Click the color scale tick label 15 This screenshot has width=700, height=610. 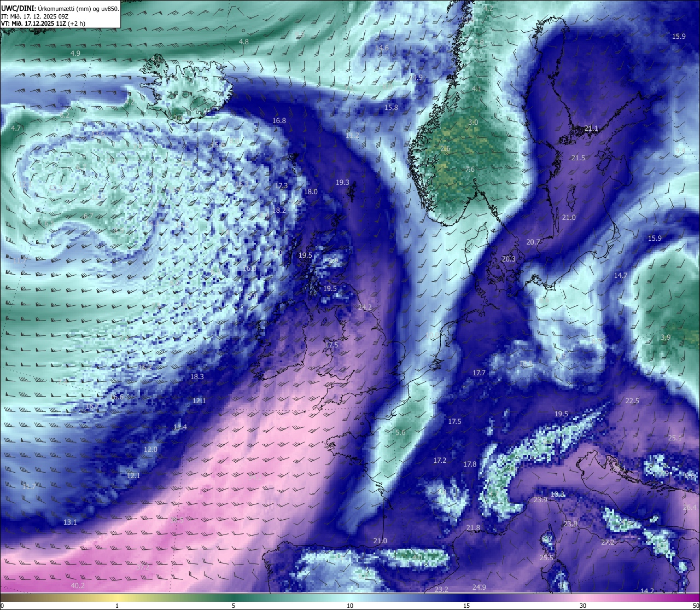pos(466,606)
